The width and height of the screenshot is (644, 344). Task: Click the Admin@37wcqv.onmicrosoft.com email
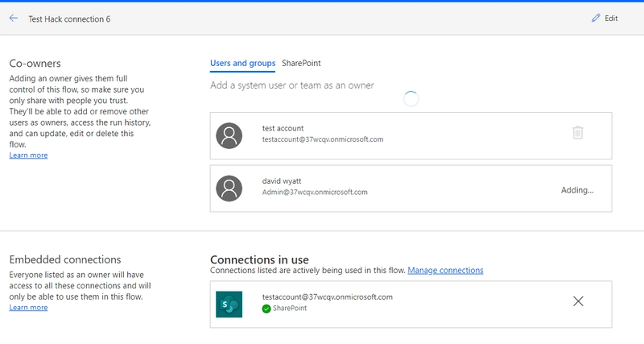(315, 193)
